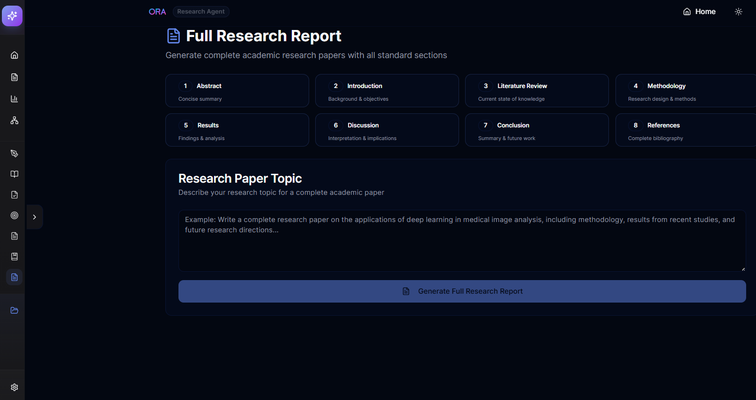This screenshot has width=756, height=400.
Task: Click the highlighted full report sidebar icon
Action: click(x=14, y=277)
